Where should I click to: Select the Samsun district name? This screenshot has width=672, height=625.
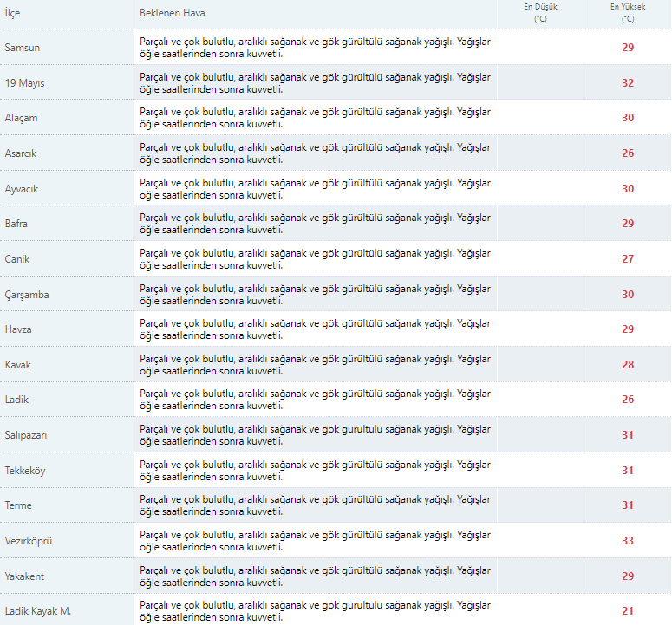(x=23, y=48)
